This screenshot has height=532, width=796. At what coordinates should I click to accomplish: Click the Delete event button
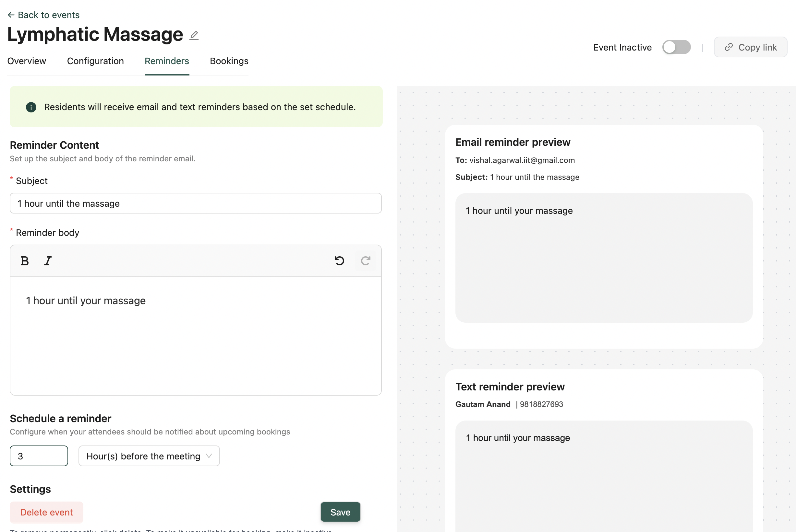[46, 512]
